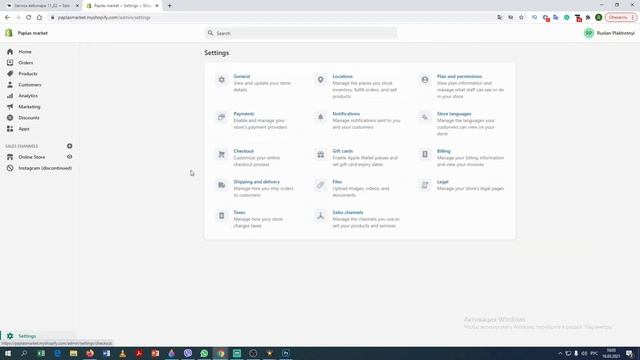640x360 pixels.
Task: Click the Shopify admin Search field
Action: click(x=301, y=33)
